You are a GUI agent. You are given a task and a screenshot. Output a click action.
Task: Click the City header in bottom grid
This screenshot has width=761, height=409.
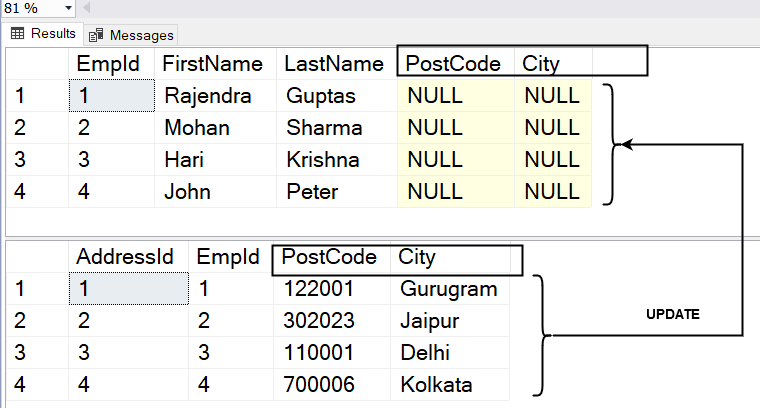coord(417,257)
